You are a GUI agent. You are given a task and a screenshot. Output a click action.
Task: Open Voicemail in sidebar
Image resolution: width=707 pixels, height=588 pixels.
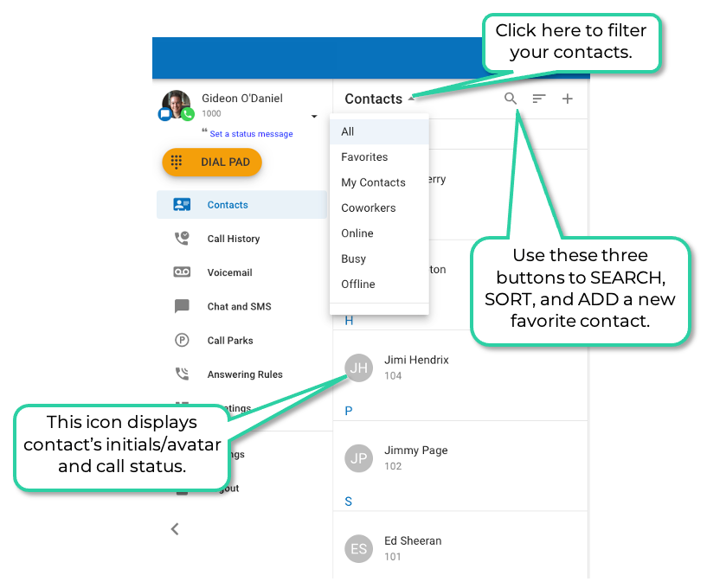229,272
